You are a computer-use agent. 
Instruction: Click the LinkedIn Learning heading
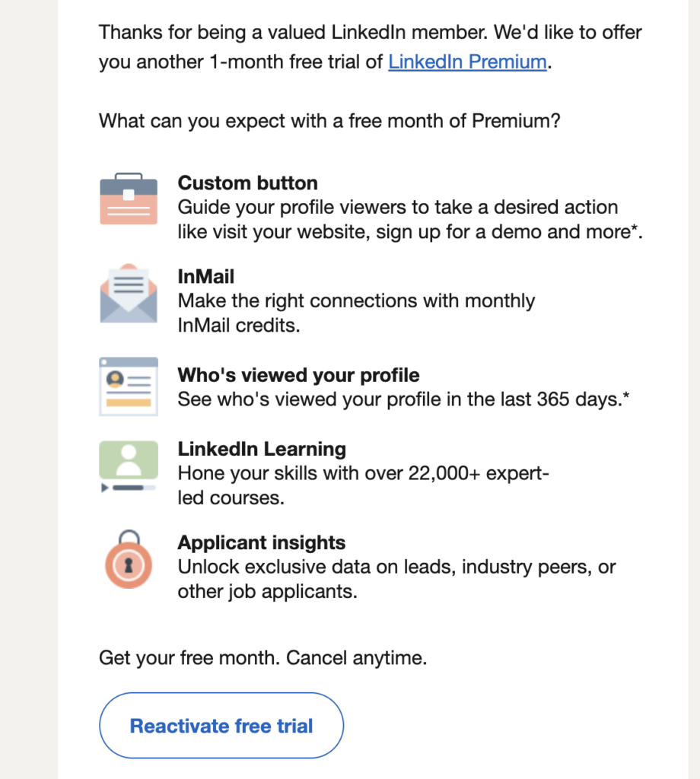pyautogui.click(x=262, y=449)
